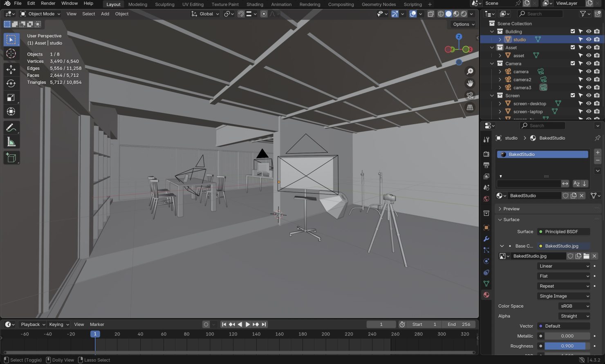Select the Measure tool

(11, 142)
